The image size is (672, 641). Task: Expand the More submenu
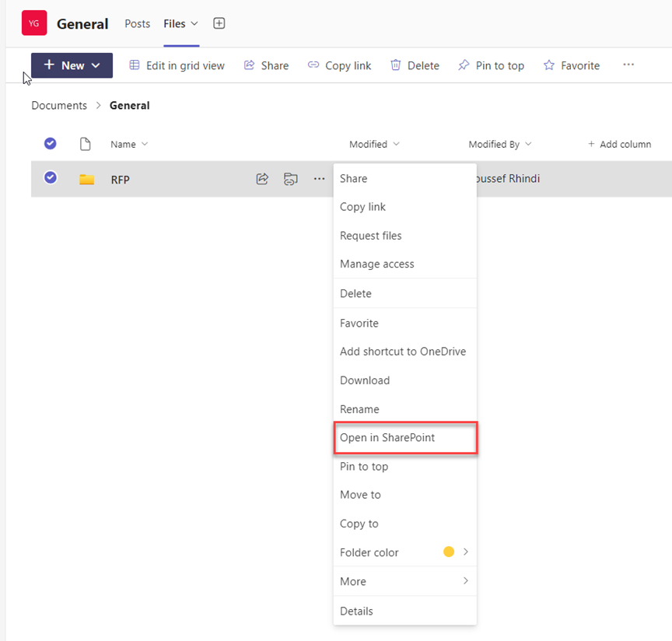point(404,581)
